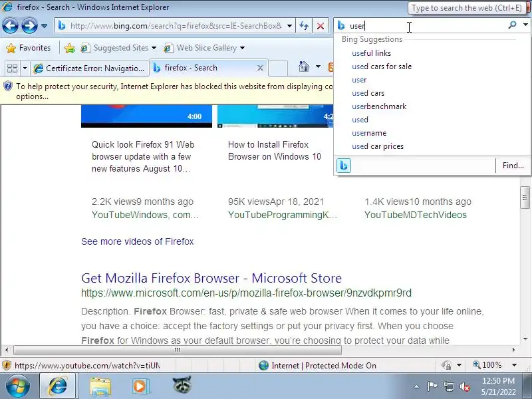Click the Refresh page icon
This screenshot has height=399, width=532.
click(304, 26)
